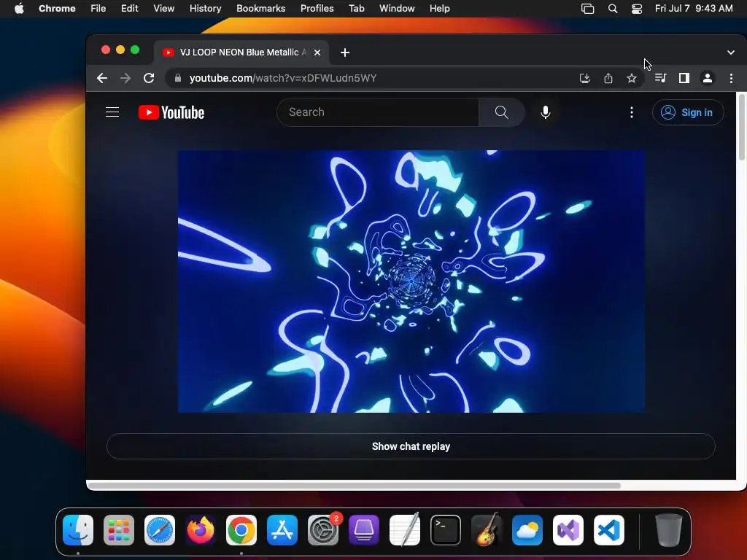Screen dimensions: 747x560
Task: Open System Settings from the Dock
Action: [323, 530]
